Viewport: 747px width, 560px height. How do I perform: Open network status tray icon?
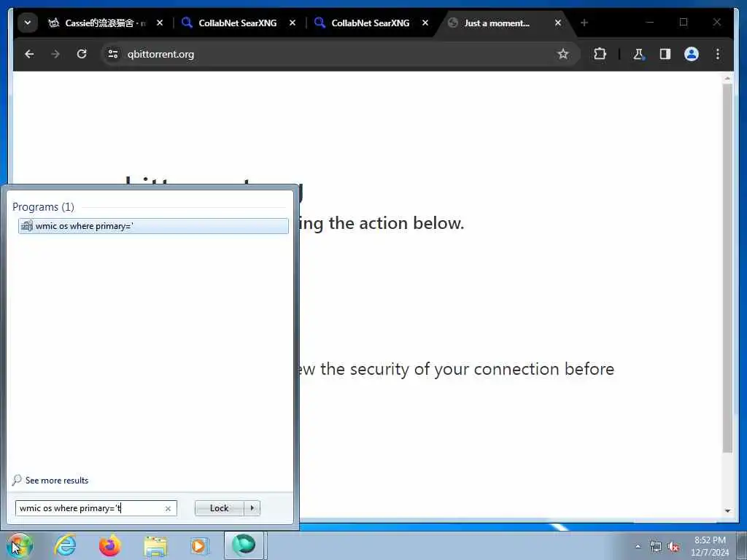[x=656, y=547]
